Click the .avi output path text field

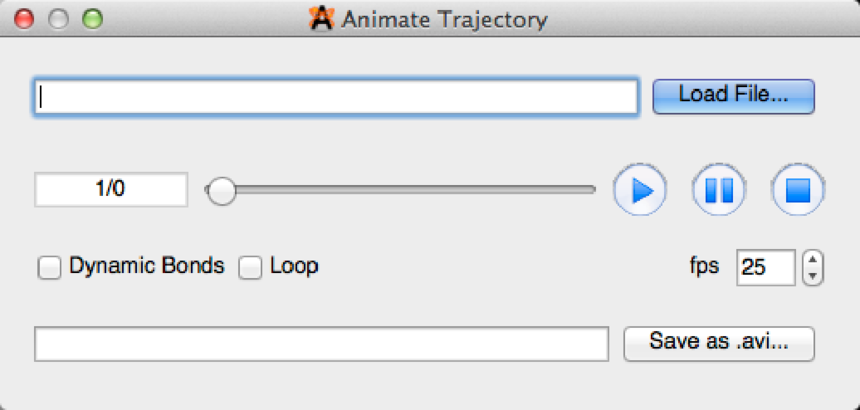click(321, 343)
